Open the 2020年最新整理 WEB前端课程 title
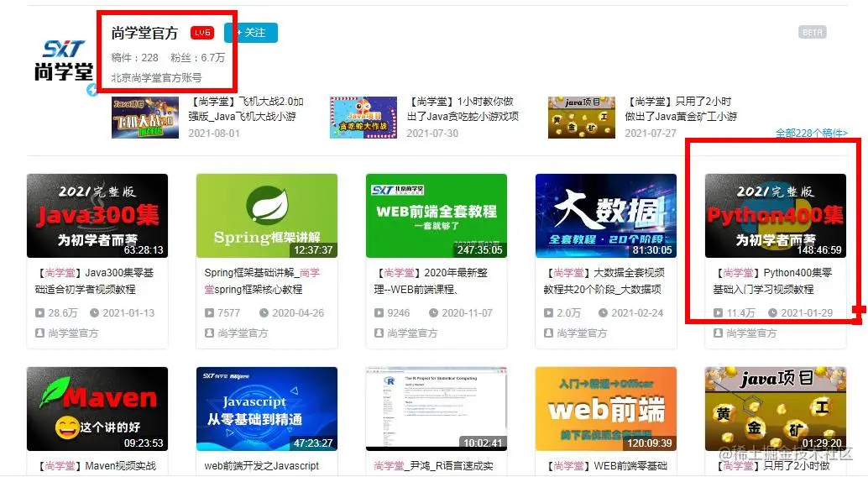The height and width of the screenshot is (477, 868). 431,280
